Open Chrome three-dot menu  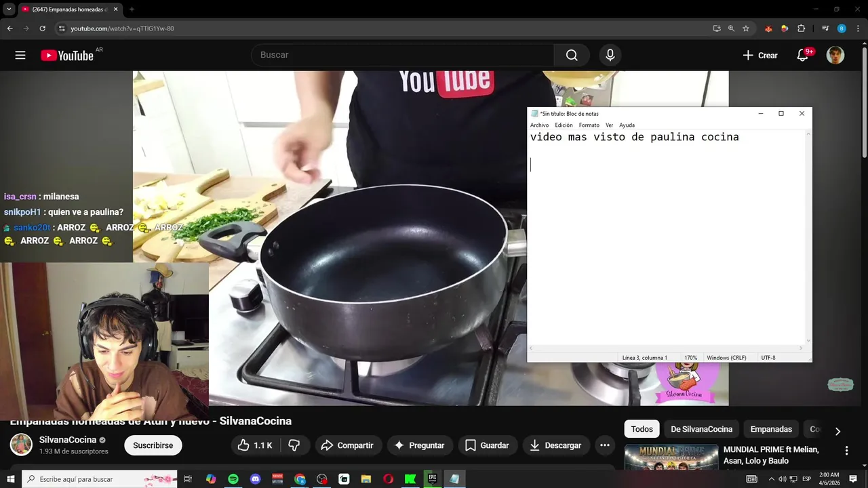[x=858, y=28]
